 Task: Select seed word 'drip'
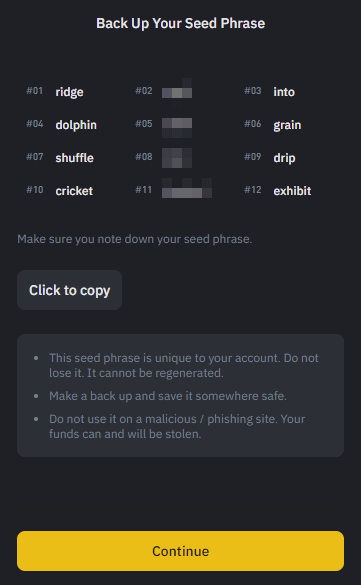[x=284, y=158]
